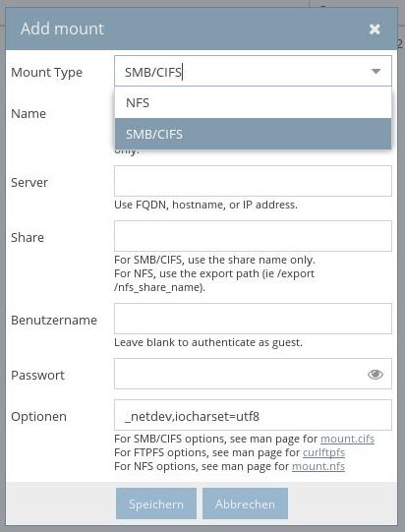
Task: Open the curlftpfs man page link
Action: tap(323, 452)
